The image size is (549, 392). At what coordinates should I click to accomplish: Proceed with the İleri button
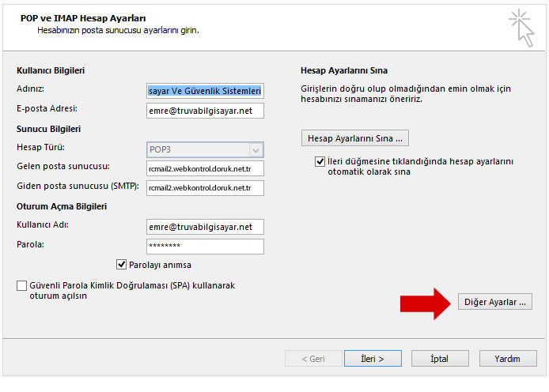[x=373, y=359]
